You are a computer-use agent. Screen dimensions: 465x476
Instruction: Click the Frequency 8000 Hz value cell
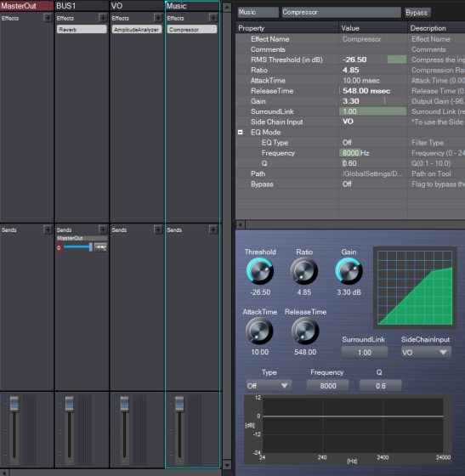pos(372,153)
